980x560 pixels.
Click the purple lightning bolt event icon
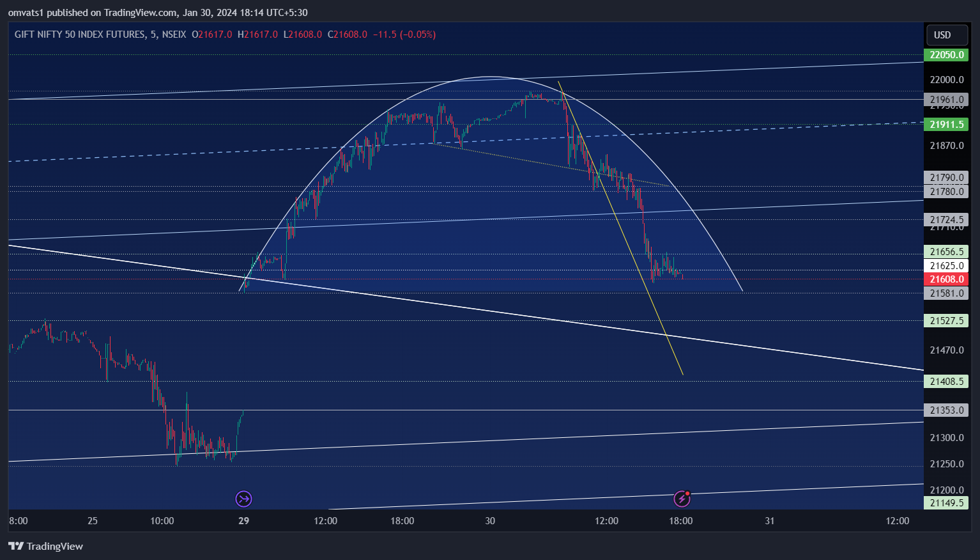(x=682, y=498)
